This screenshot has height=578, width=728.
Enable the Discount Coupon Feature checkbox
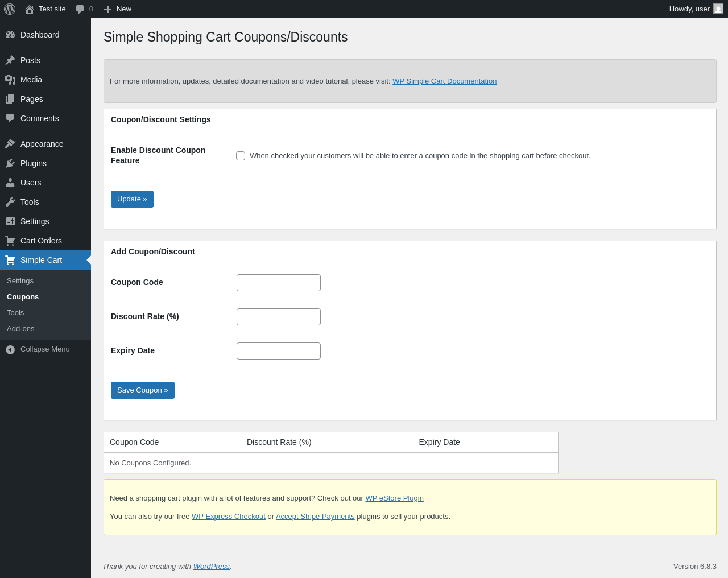click(x=241, y=156)
